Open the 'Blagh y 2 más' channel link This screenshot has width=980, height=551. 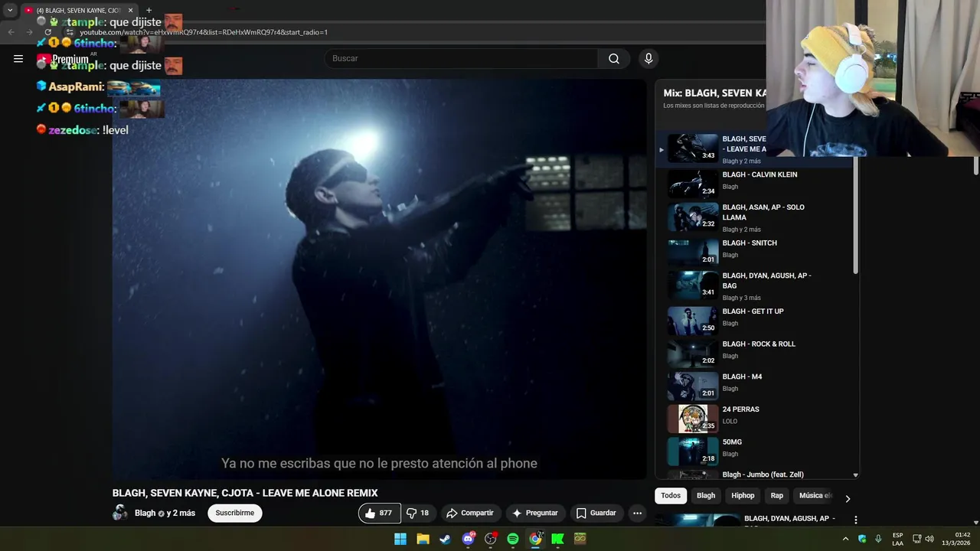point(165,513)
